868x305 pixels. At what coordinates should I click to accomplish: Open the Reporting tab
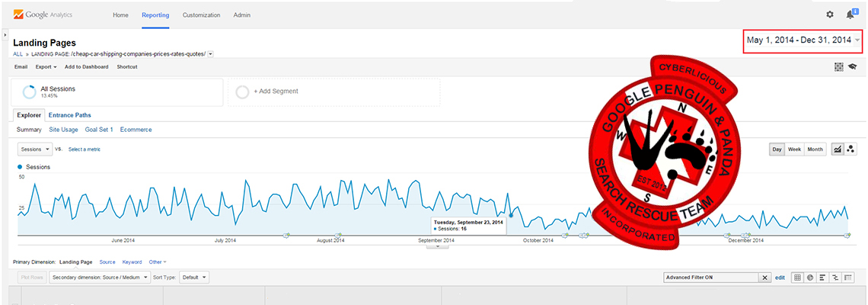coord(155,15)
